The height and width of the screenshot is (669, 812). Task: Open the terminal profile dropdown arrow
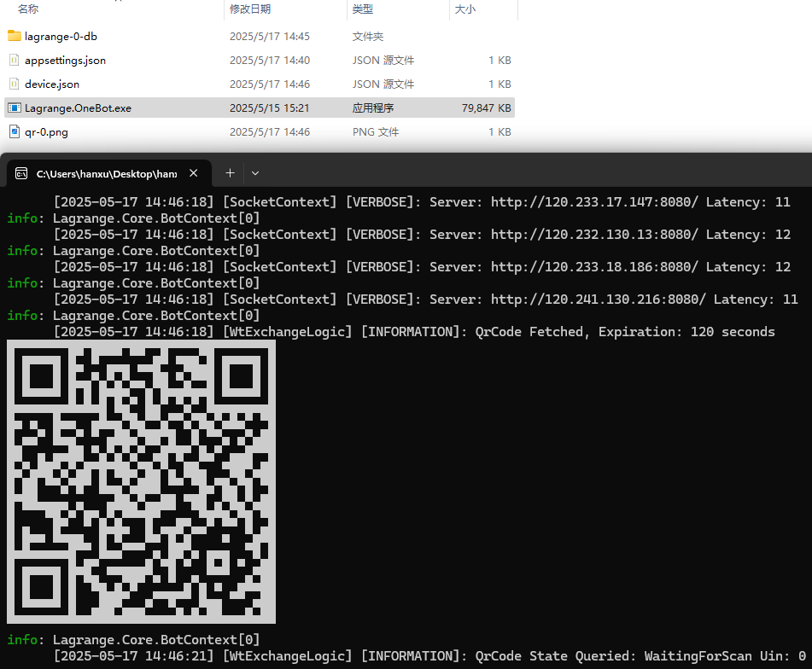coord(254,173)
